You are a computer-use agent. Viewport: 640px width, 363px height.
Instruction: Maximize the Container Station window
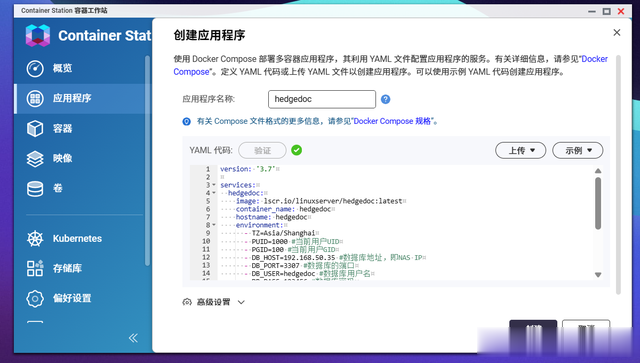pos(607,11)
